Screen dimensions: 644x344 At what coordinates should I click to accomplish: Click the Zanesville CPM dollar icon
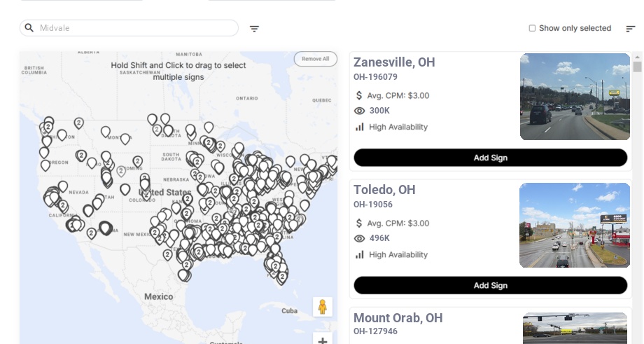point(360,95)
